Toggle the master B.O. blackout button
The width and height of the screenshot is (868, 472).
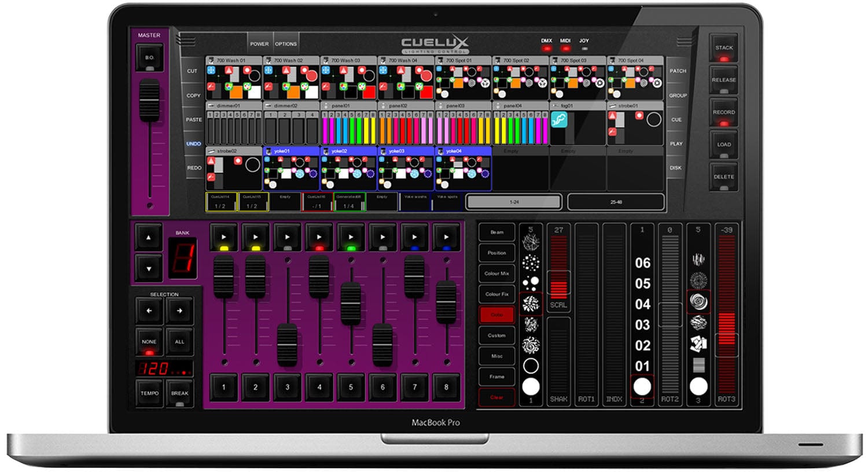pyautogui.click(x=149, y=58)
